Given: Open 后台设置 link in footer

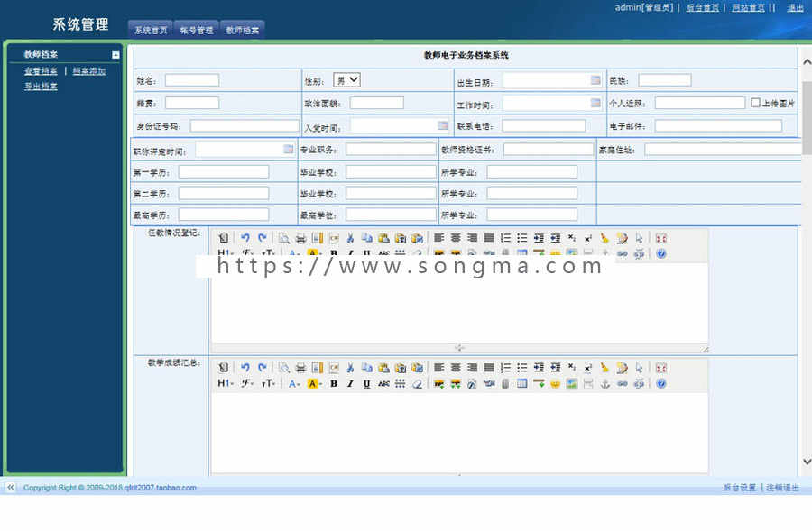Looking at the screenshot, I should (740, 488).
